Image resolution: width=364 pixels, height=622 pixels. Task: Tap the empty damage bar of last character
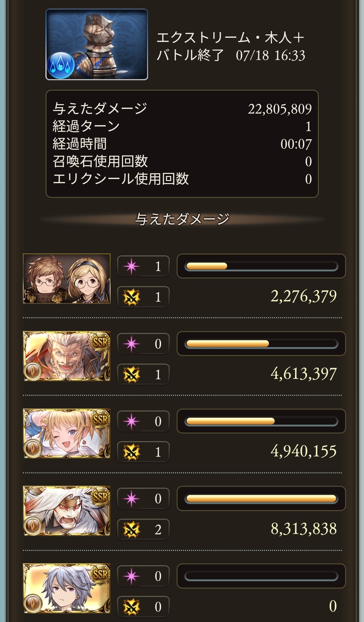261,576
